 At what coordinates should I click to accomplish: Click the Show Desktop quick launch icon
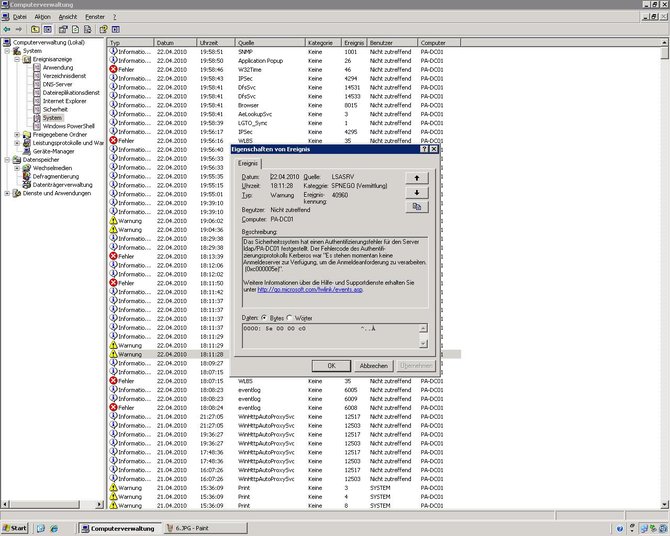41,528
